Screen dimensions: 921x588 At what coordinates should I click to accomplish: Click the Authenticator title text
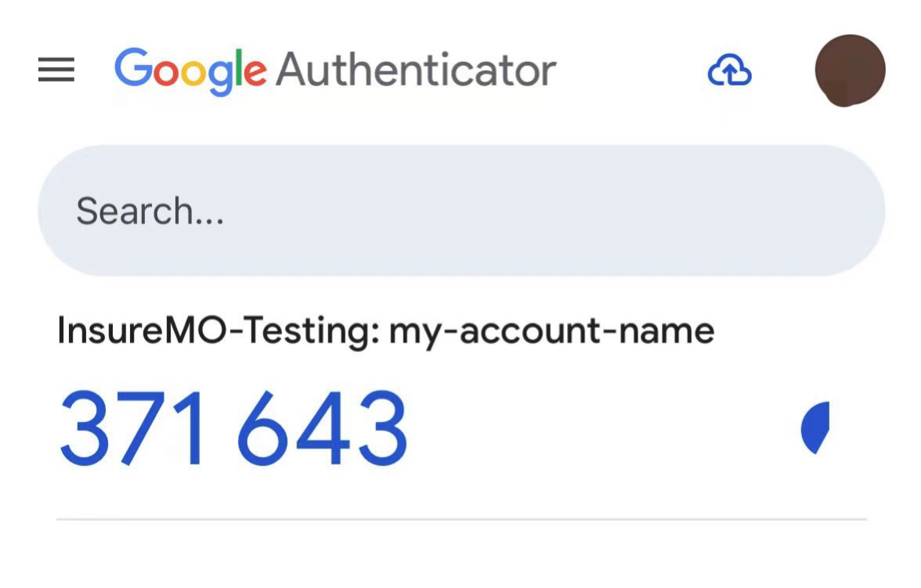[x=416, y=70]
